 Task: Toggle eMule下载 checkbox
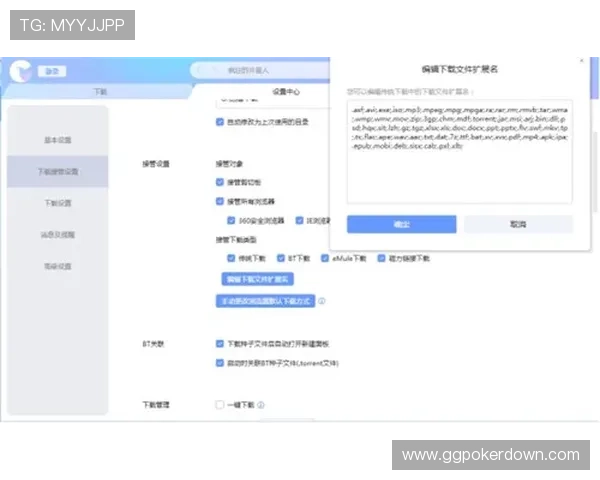point(325,258)
